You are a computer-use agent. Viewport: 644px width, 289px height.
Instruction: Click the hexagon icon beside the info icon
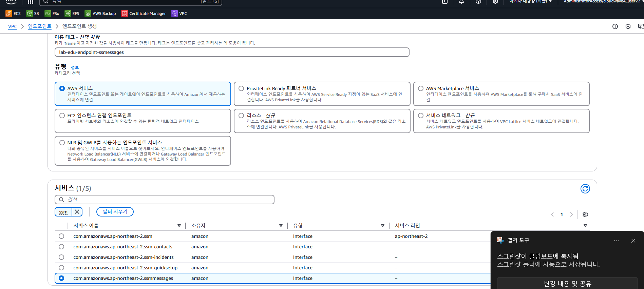coord(628,26)
